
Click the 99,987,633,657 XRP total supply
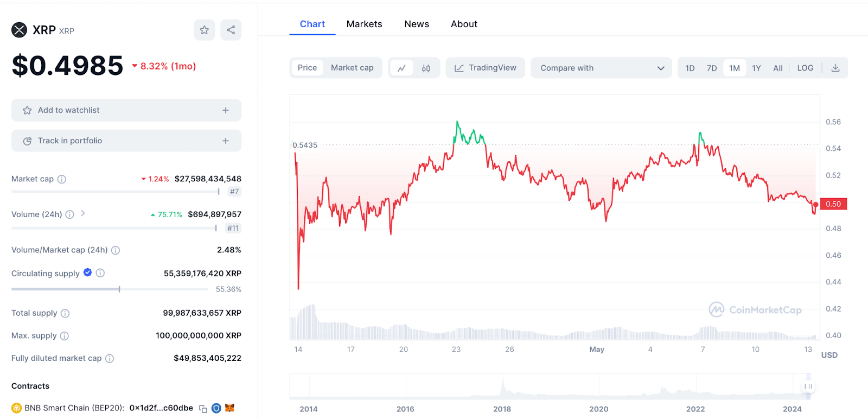point(202,313)
